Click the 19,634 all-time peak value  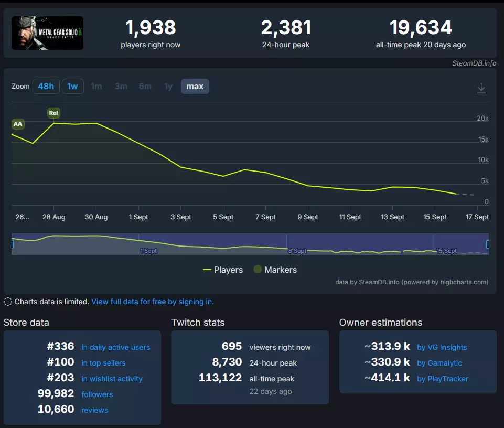(x=421, y=27)
